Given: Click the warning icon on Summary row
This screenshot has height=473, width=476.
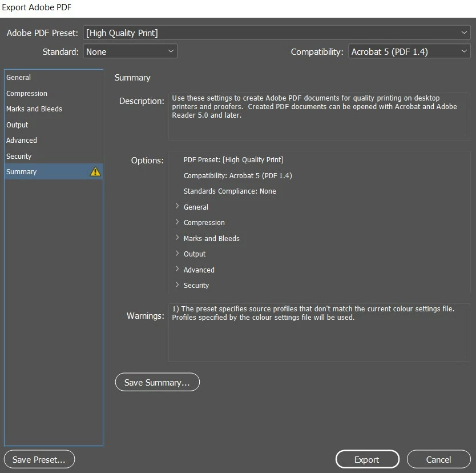Looking at the screenshot, I should 95,171.
